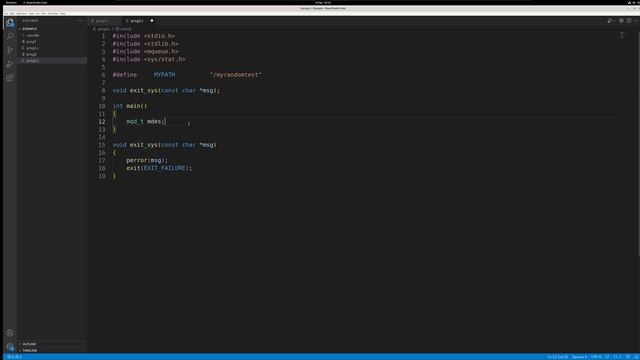Open the Accounts menu in activity bar

coord(10,333)
